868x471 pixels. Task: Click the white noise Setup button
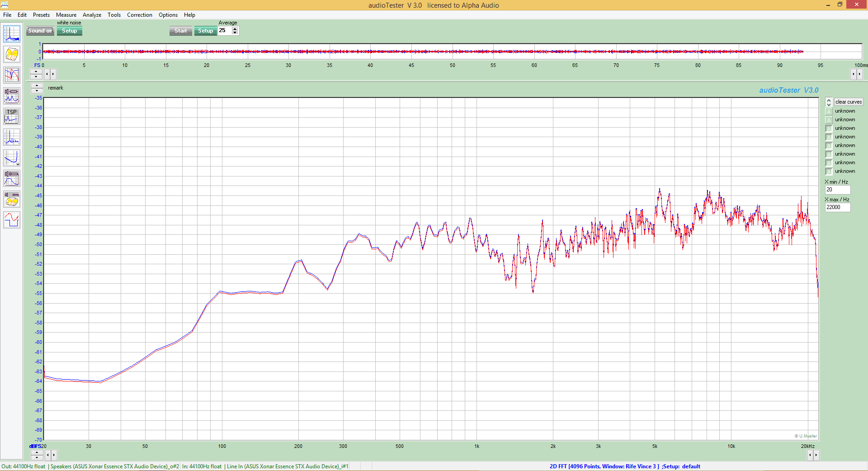pos(70,31)
